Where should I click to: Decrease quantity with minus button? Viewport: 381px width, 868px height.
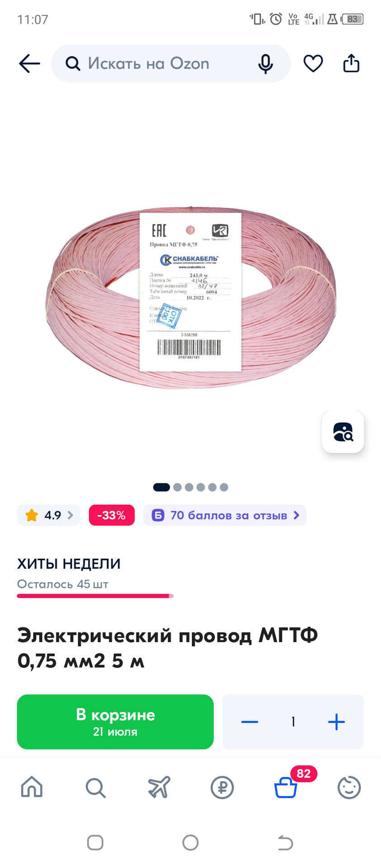pos(249,722)
